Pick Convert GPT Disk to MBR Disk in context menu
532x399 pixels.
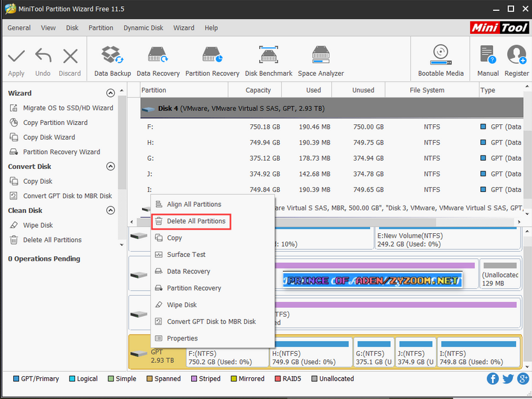click(x=213, y=322)
